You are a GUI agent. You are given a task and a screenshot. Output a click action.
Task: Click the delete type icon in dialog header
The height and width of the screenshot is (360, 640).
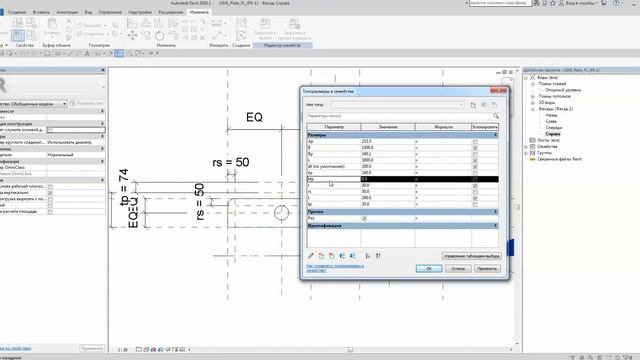[494, 105]
